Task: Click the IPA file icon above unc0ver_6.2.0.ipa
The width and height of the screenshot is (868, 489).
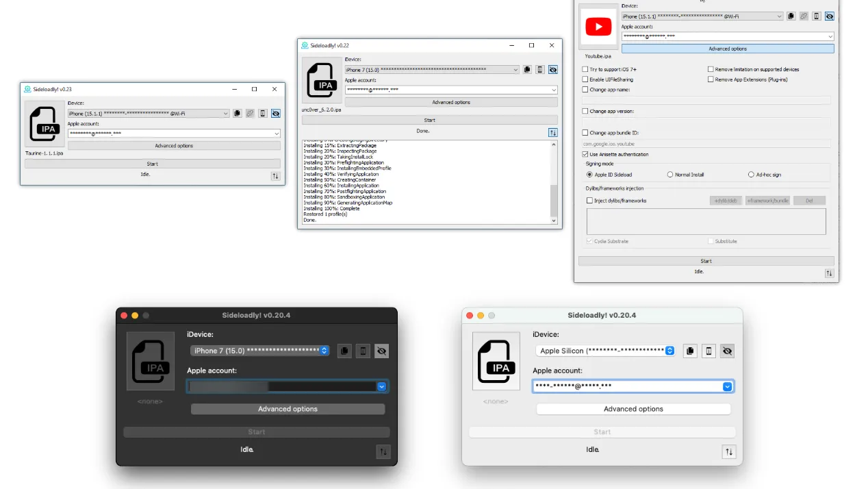Action: pos(322,80)
